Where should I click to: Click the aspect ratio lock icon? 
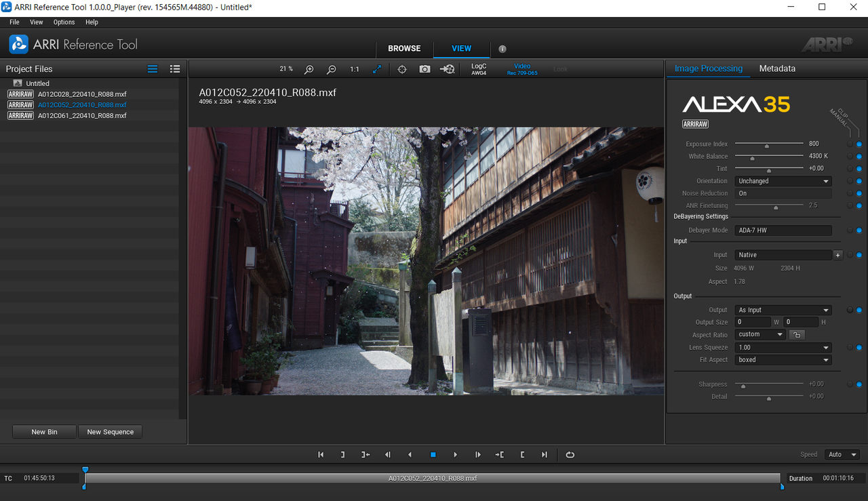[x=797, y=335]
